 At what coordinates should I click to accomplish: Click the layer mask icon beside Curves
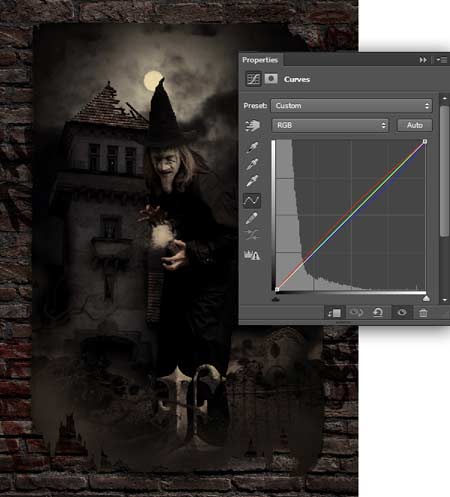(271, 79)
